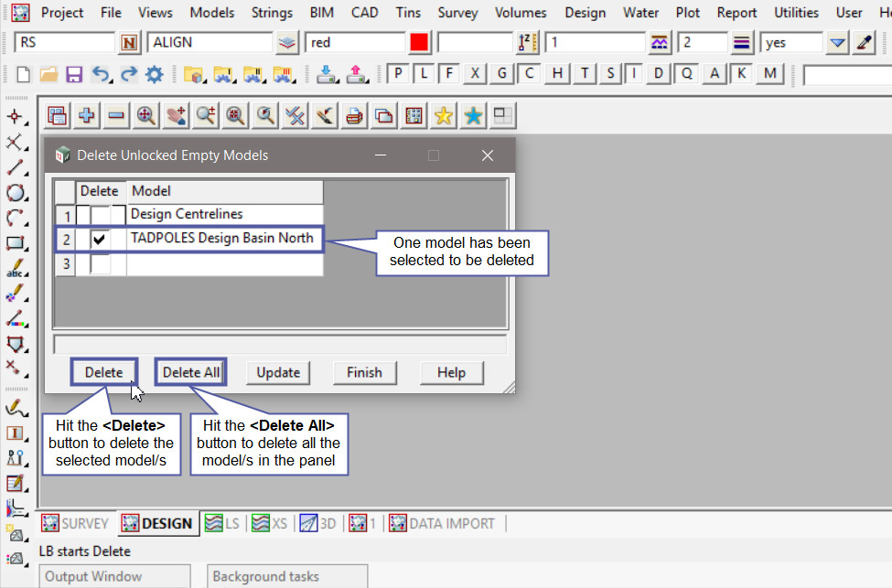Uncheck Delete box for TADPOLES Design Basin North
Screen dimensions: 892x588
click(x=100, y=240)
